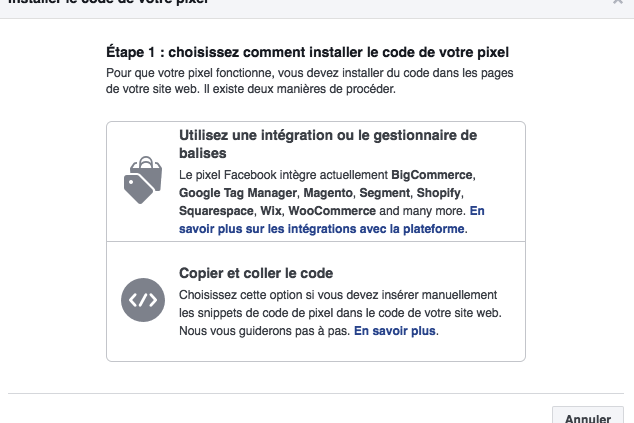
Task: Click the bold Segment text
Action: tap(385, 193)
